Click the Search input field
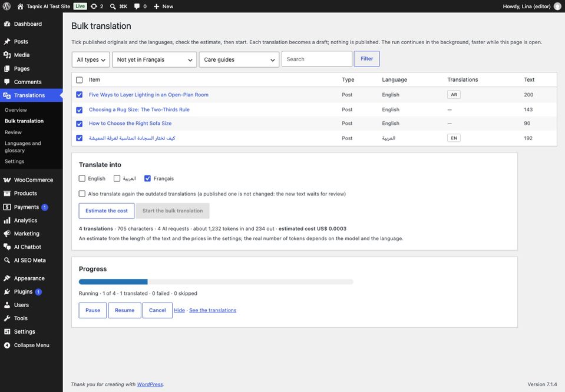The width and height of the screenshot is (565, 392). (x=317, y=59)
